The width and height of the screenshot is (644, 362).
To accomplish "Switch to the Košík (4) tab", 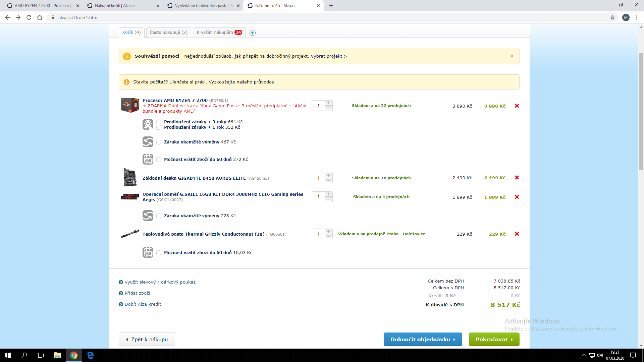I will [x=131, y=33].
